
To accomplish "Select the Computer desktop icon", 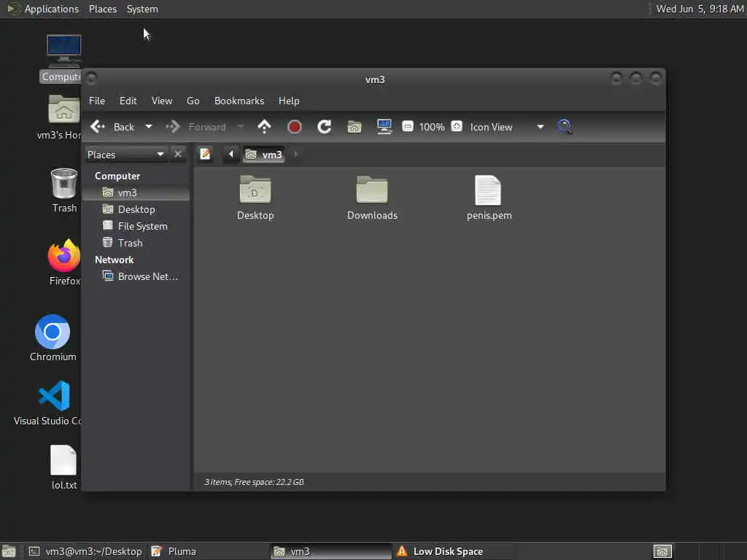I will coord(63,58).
